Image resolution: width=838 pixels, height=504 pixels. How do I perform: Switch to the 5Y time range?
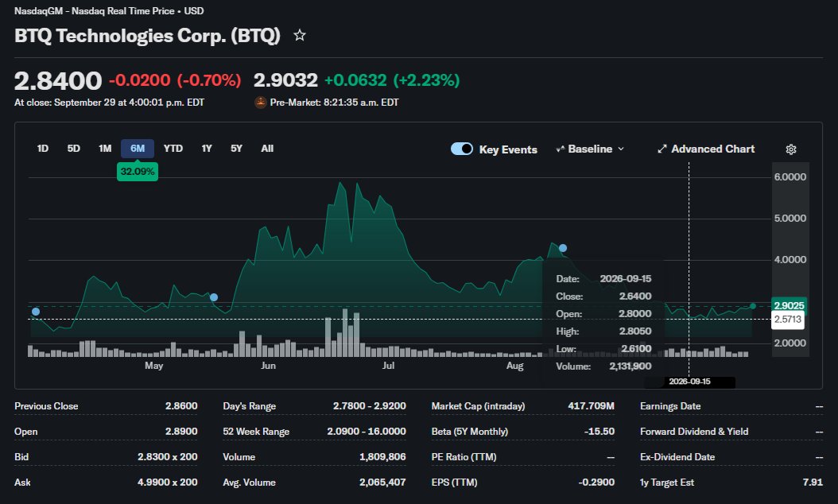click(236, 149)
